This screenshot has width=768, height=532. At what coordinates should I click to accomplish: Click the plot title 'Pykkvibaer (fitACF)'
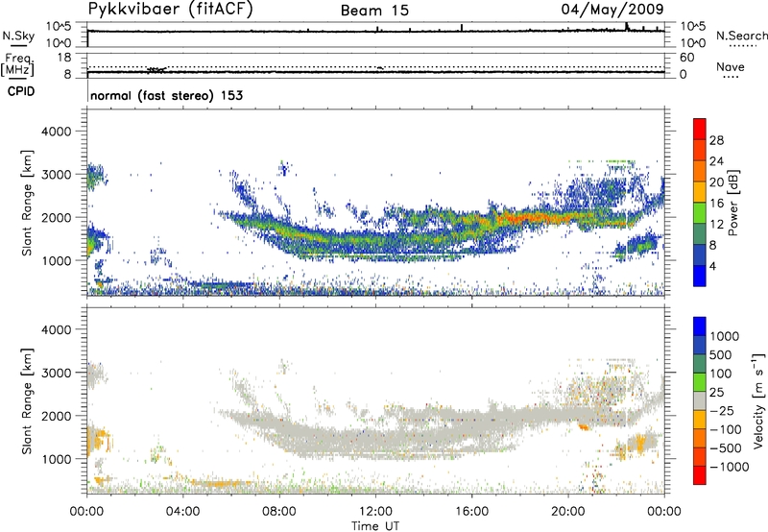coord(171,10)
